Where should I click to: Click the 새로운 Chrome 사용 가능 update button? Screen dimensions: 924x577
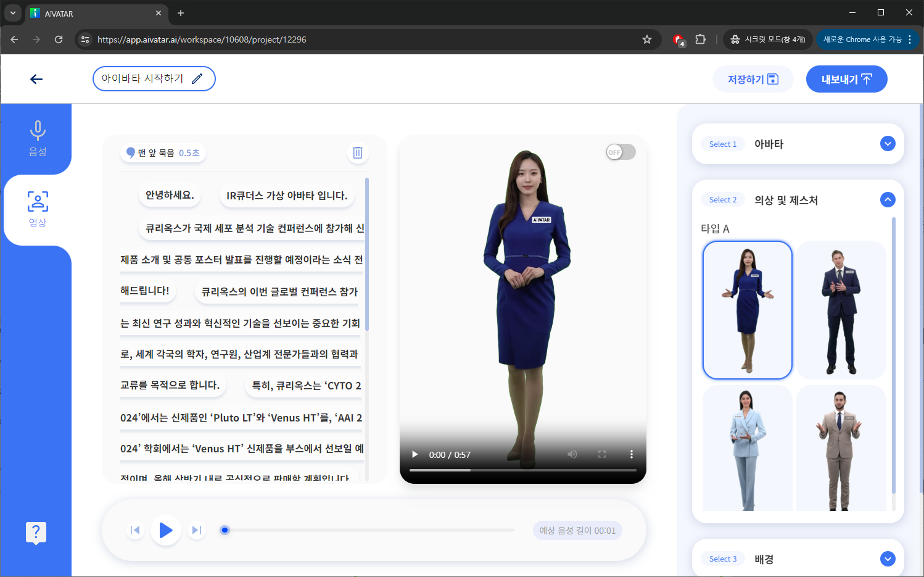point(867,39)
